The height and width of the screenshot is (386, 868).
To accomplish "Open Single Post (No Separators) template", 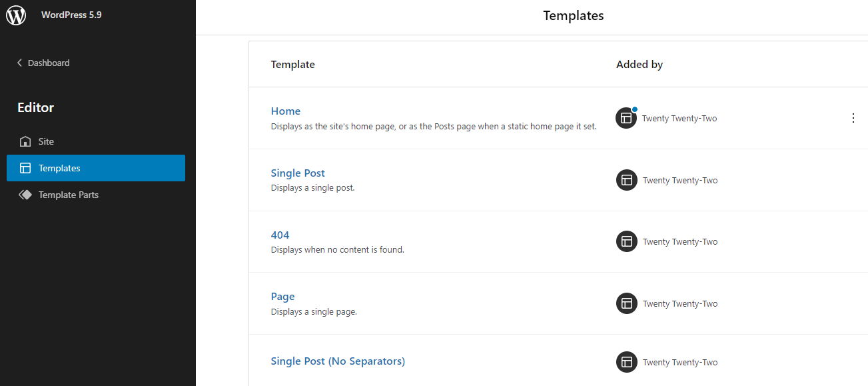I will click(x=338, y=361).
